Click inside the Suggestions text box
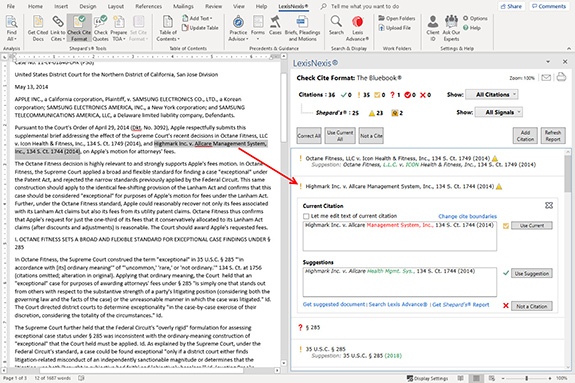Image resolution: width=575 pixels, height=383 pixels. tap(400, 282)
